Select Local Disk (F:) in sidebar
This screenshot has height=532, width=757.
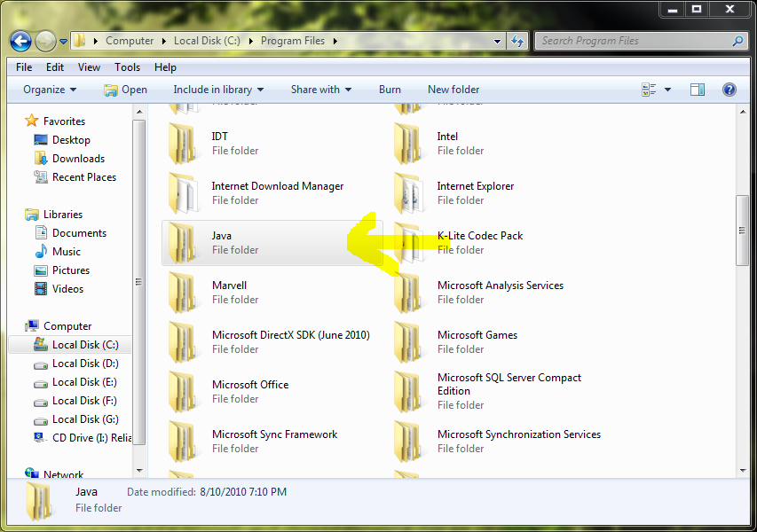coord(84,401)
